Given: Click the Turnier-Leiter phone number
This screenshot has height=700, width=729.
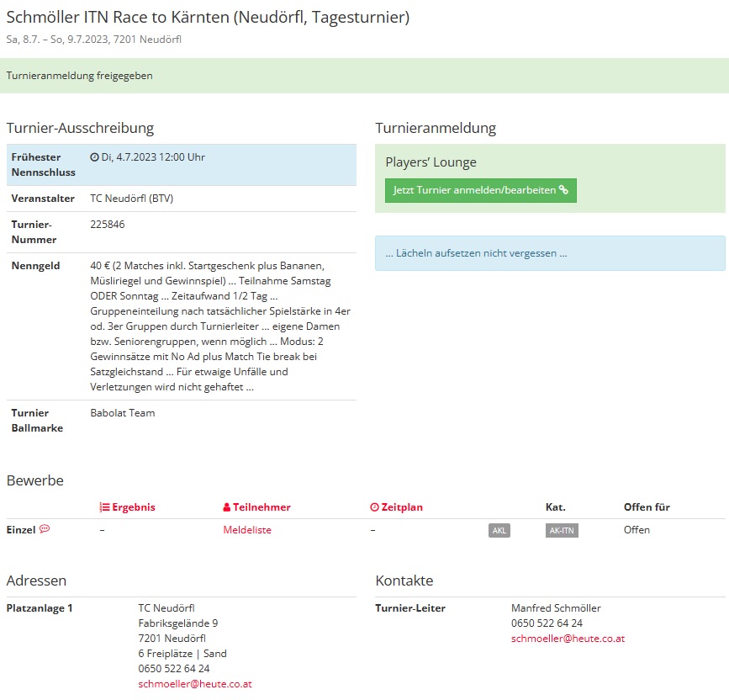Looking at the screenshot, I should [x=547, y=623].
